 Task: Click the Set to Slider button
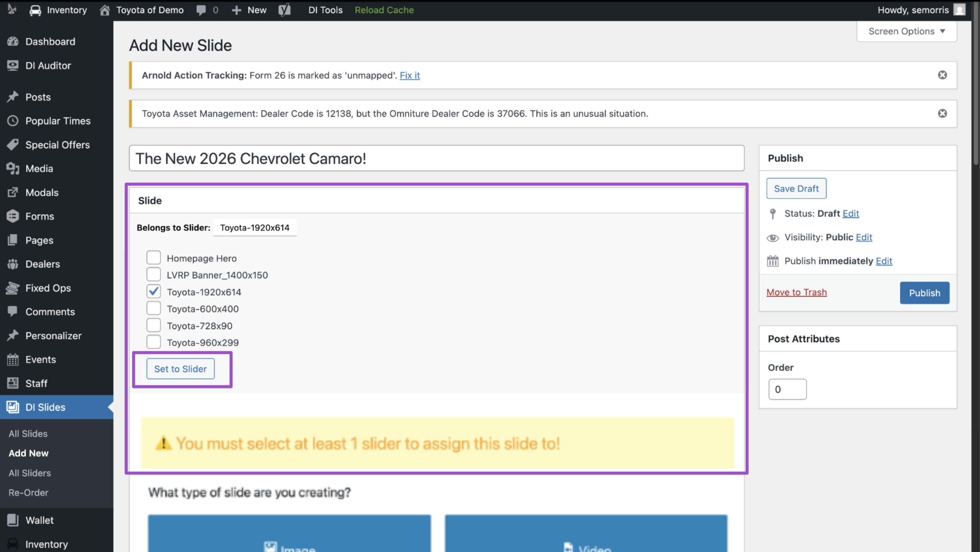(x=180, y=369)
